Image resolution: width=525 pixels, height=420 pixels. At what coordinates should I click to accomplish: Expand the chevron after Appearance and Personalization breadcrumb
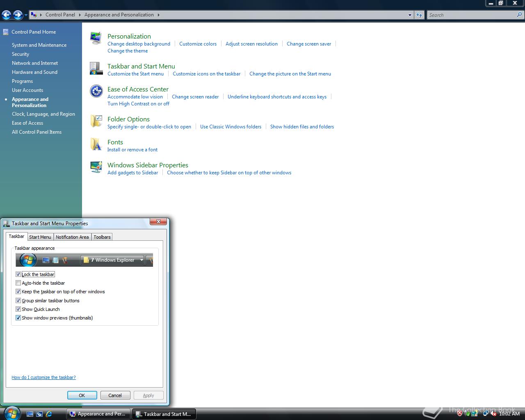[x=159, y=15]
